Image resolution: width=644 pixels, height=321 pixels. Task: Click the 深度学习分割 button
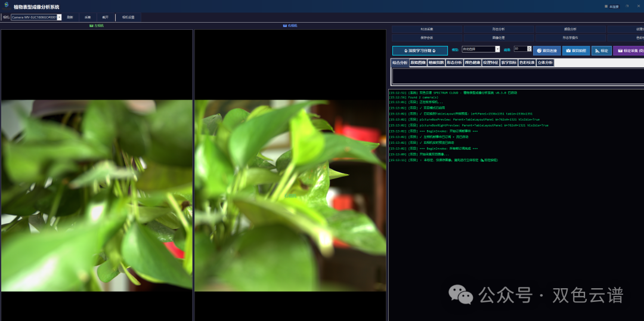[420, 51]
